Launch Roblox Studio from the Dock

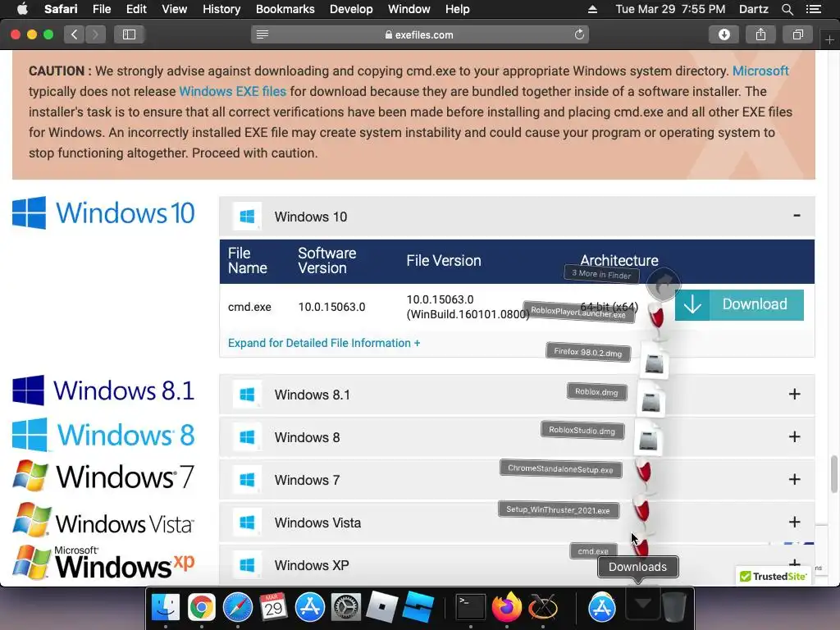coord(418,608)
